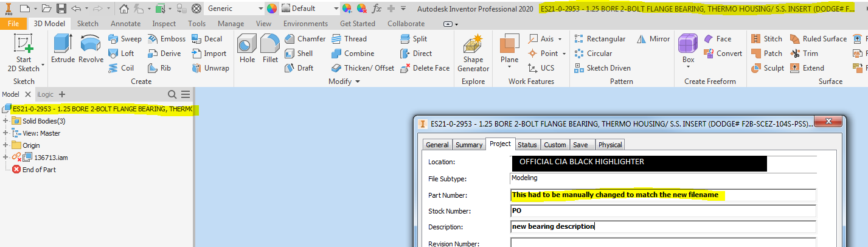Select the Fillet tool

pos(270,49)
